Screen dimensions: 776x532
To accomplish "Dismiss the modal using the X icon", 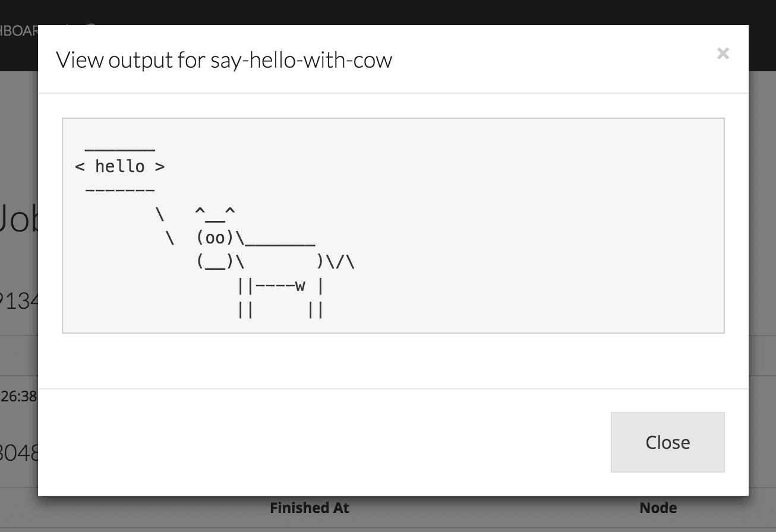I will click(x=723, y=53).
